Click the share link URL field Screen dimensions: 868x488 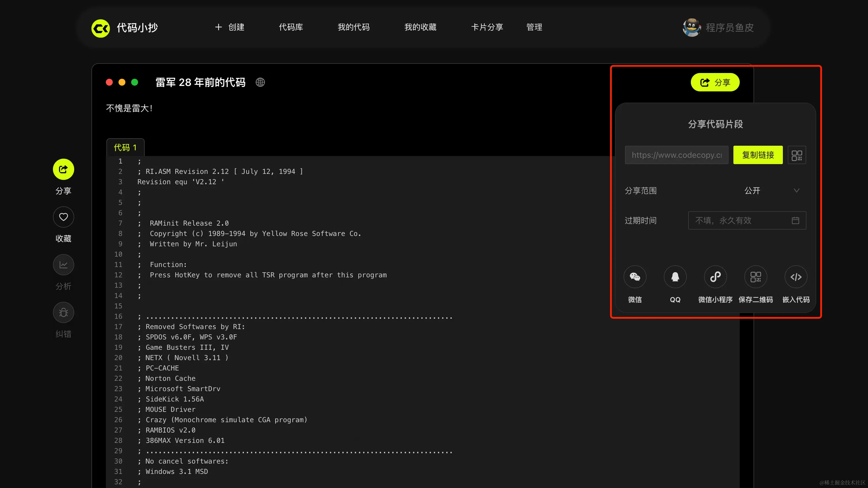(x=676, y=155)
